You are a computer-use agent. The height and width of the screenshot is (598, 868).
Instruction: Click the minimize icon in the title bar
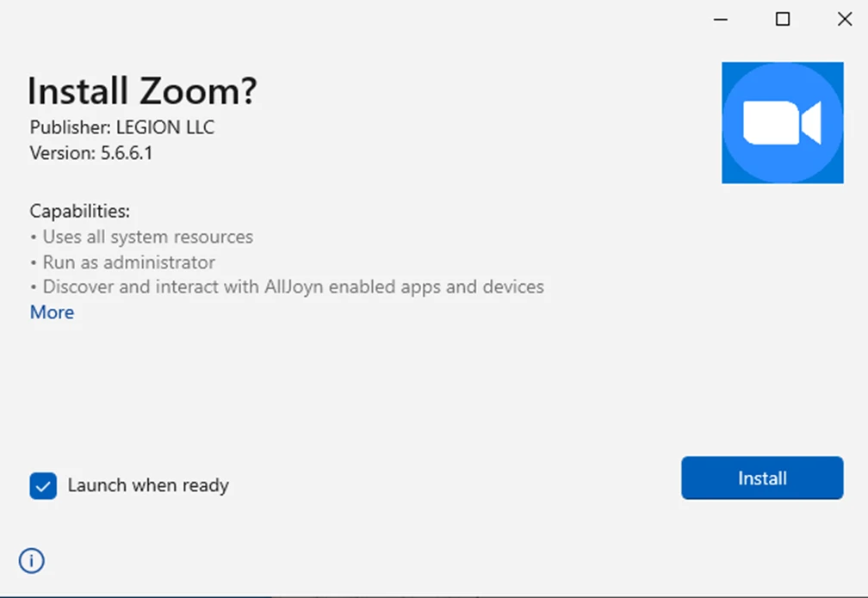click(720, 18)
